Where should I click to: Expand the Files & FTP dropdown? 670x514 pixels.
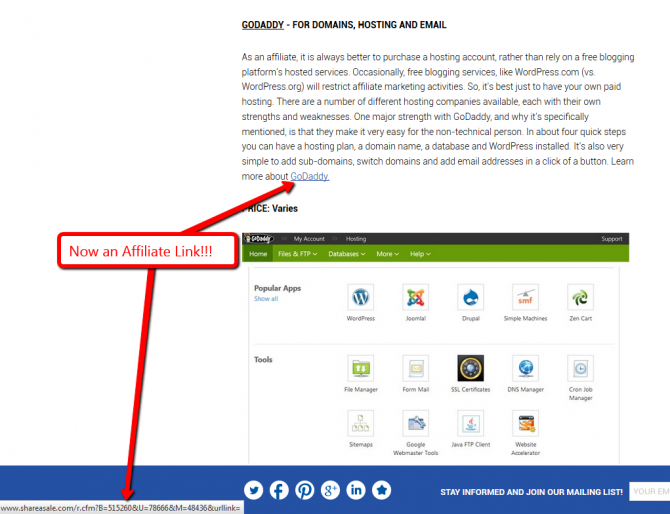pyautogui.click(x=297, y=254)
